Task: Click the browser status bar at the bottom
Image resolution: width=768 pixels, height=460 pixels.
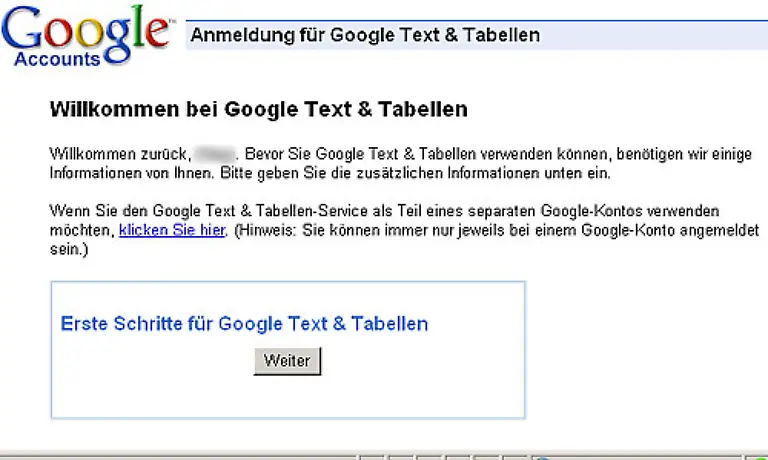Action: [x=384, y=456]
